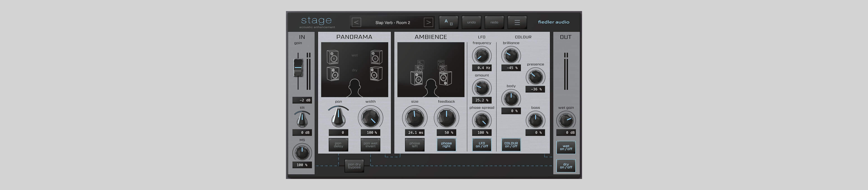Viewport: 868px width, 190px height.
Task: Click the input gain fader handle
Action: pyautogui.click(x=298, y=67)
